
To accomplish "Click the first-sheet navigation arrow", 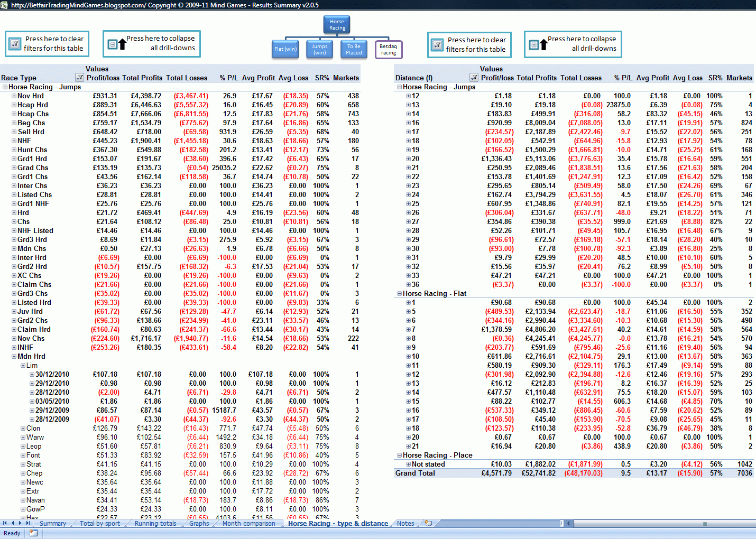I will 5,523.
